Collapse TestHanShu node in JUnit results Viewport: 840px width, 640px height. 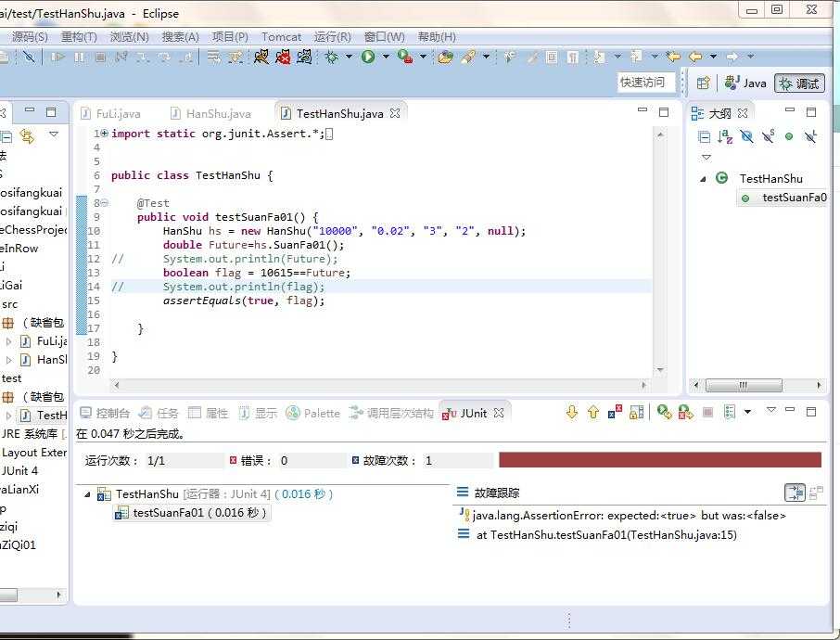click(x=87, y=494)
